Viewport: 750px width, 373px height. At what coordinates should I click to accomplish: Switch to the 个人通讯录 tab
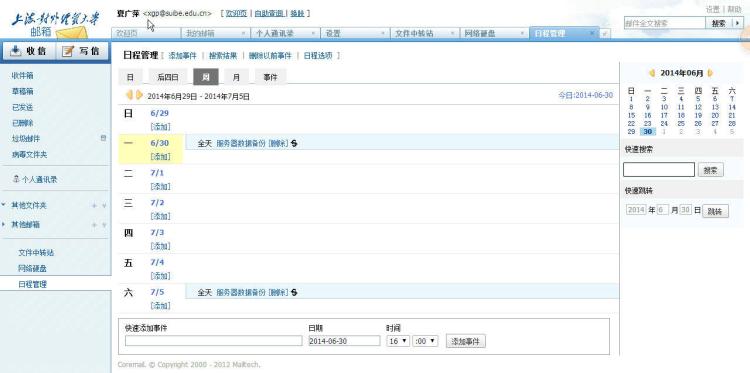coord(285,33)
